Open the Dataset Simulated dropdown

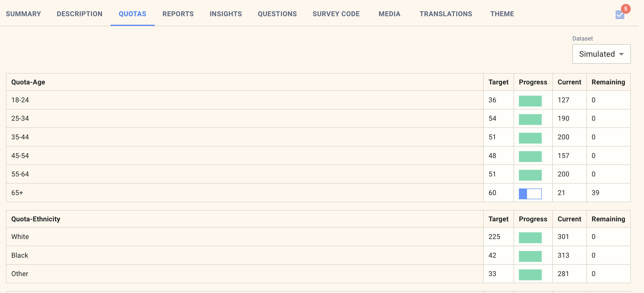coord(601,54)
